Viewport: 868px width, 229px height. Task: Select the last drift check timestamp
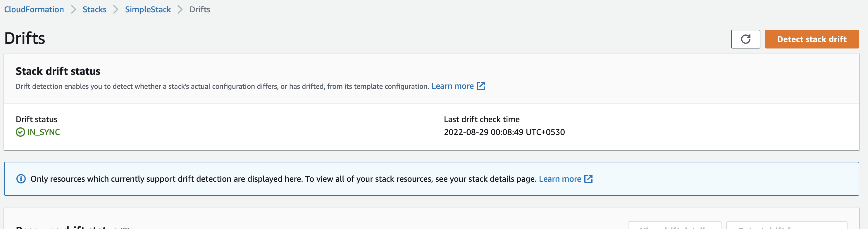point(504,132)
